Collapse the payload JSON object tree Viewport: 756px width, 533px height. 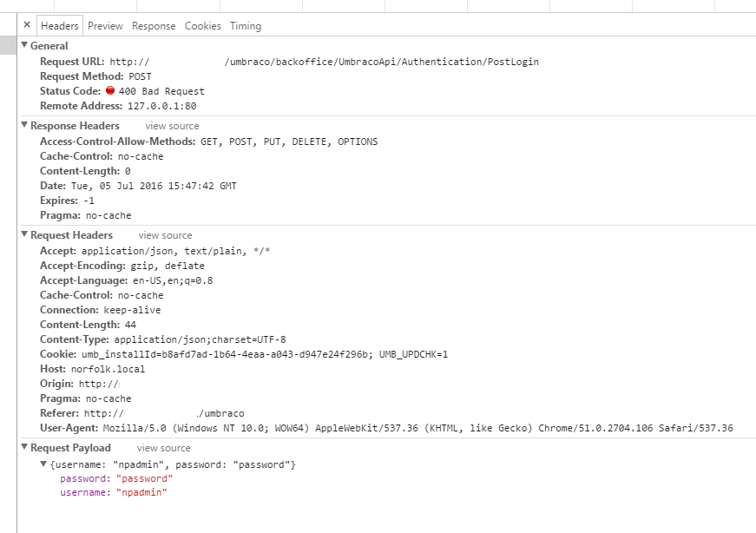(x=43, y=465)
